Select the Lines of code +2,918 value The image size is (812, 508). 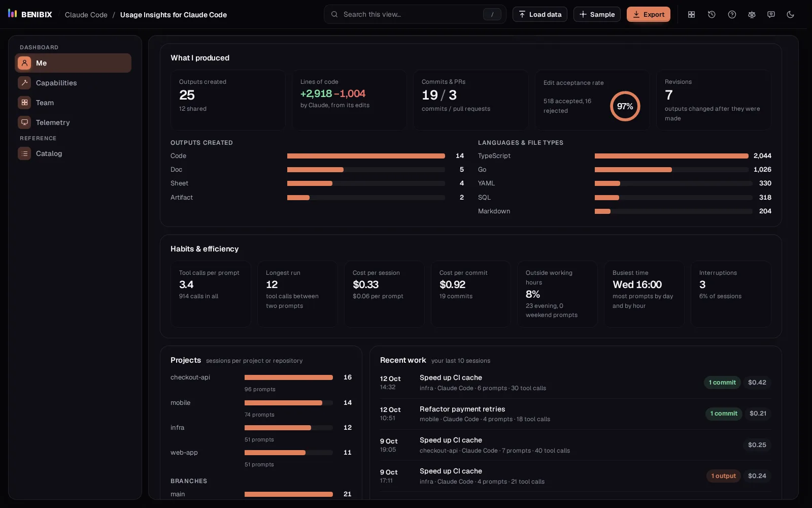[316, 93]
